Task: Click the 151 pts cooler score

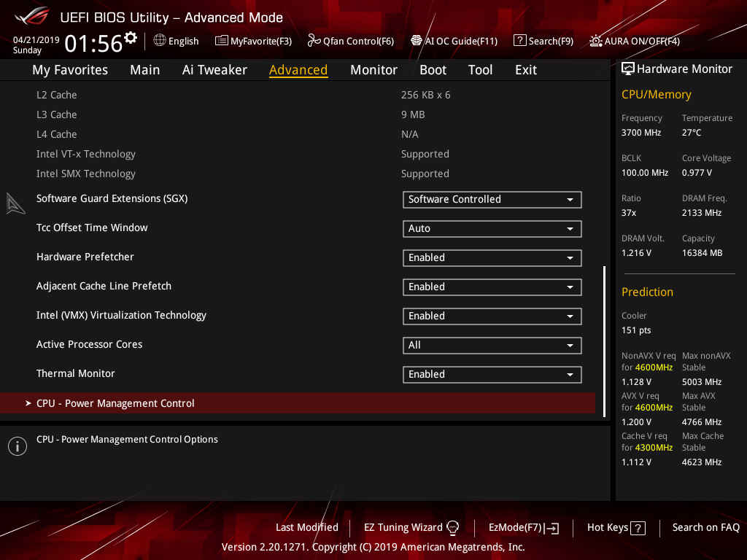Action: pos(636,330)
